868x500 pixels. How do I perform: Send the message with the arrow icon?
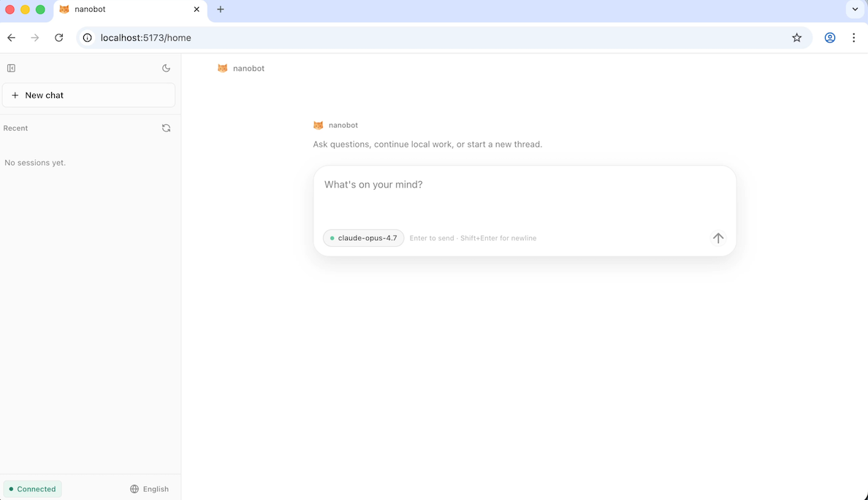(x=717, y=238)
